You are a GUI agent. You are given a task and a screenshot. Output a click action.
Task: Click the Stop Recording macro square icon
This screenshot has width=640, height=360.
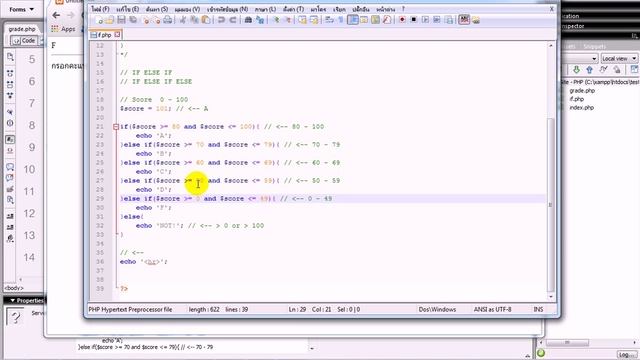(413, 20)
